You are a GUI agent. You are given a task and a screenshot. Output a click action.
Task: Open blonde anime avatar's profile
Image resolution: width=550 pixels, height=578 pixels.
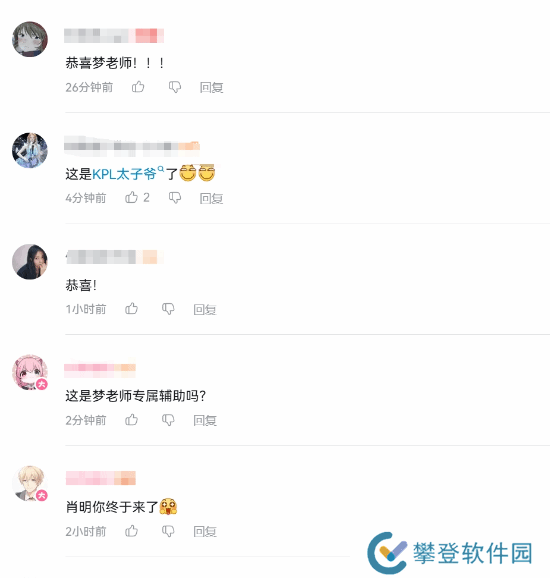coord(30,483)
